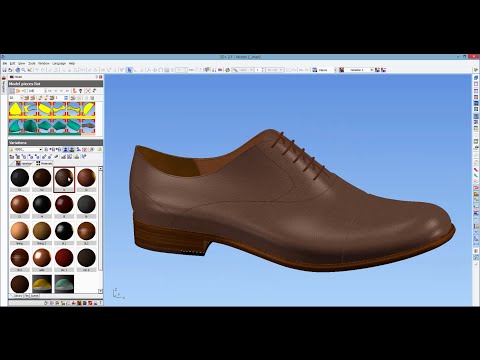Open the Window menu
The image size is (480, 360).
[x=44, y=63]
